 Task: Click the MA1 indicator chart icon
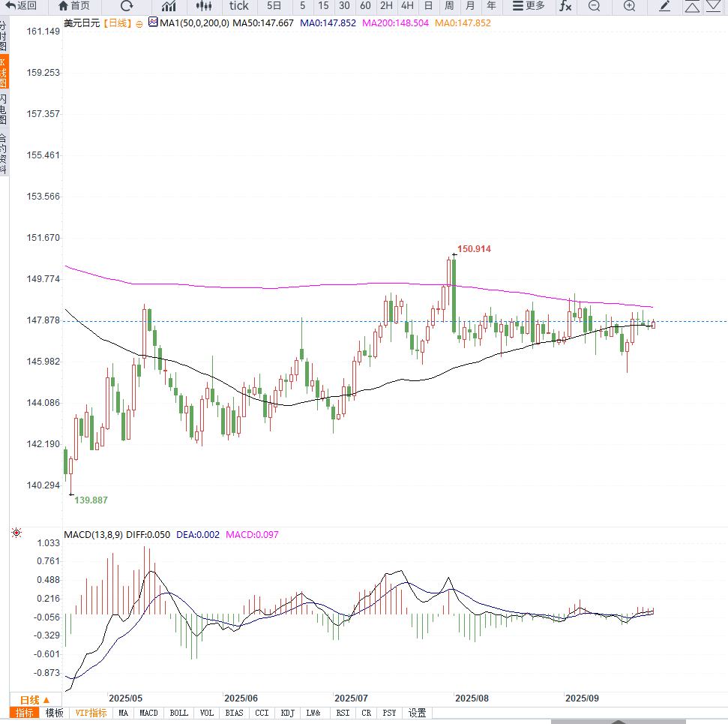pos(153,22)
